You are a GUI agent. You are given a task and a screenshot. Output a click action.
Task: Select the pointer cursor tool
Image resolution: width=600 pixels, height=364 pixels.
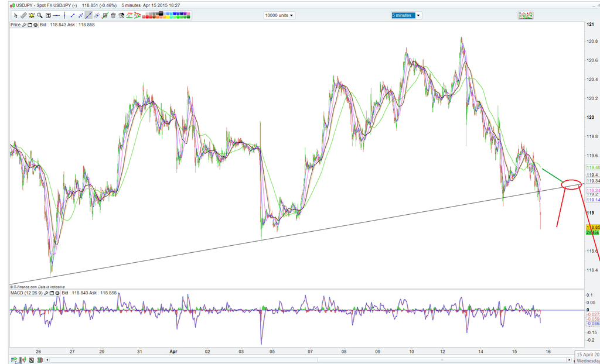pos(16,15)
